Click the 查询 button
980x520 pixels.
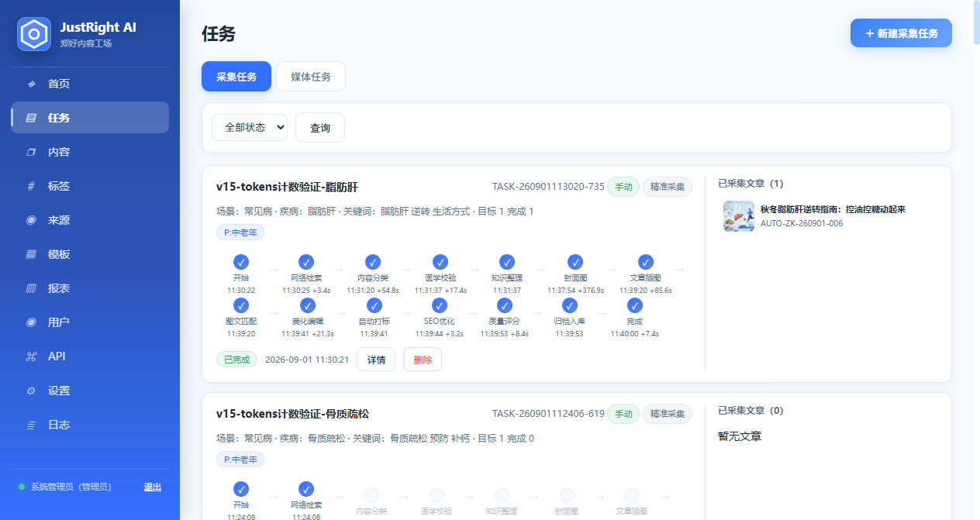[x=320, y=128]
